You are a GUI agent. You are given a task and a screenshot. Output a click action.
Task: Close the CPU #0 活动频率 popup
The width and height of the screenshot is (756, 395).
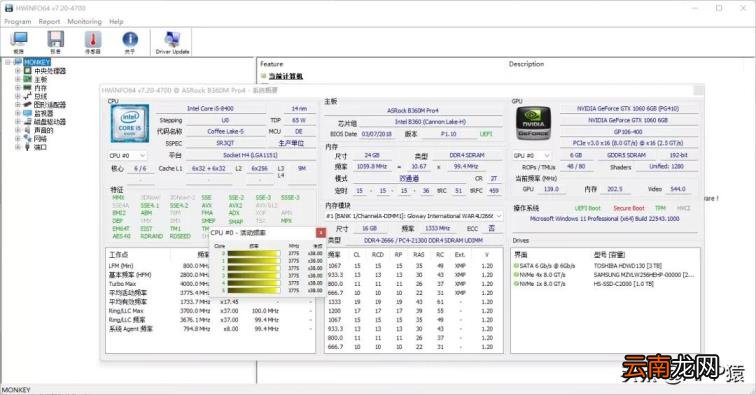[x=321, y=232]
